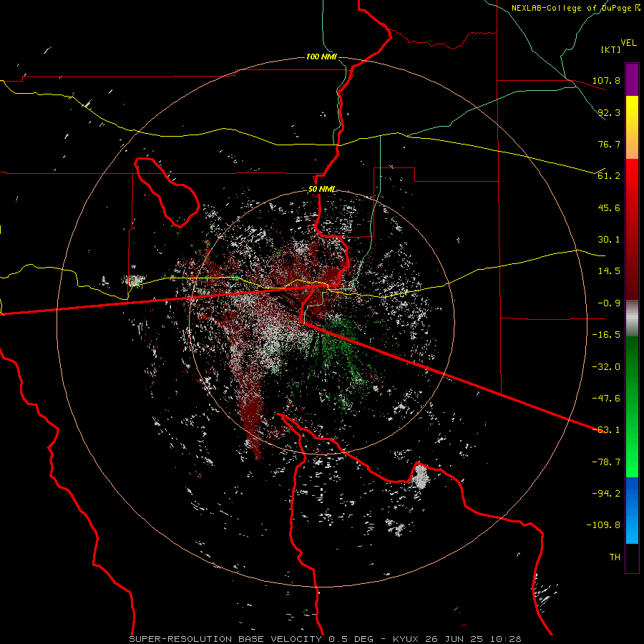Viewport: 644px width, 644px height.
Task: Click the blue segment of the color bar
Action: (632, 510)
